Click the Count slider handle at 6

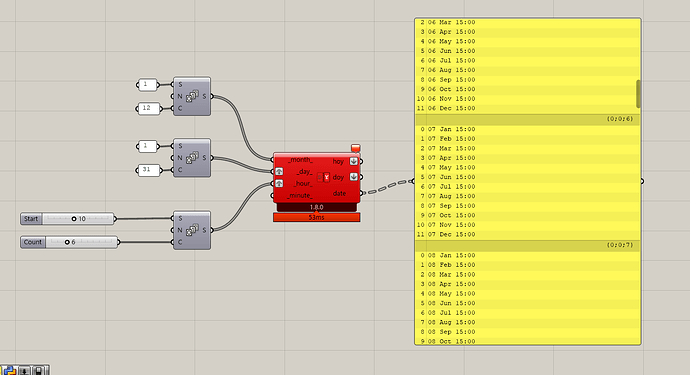click(67, 242)
